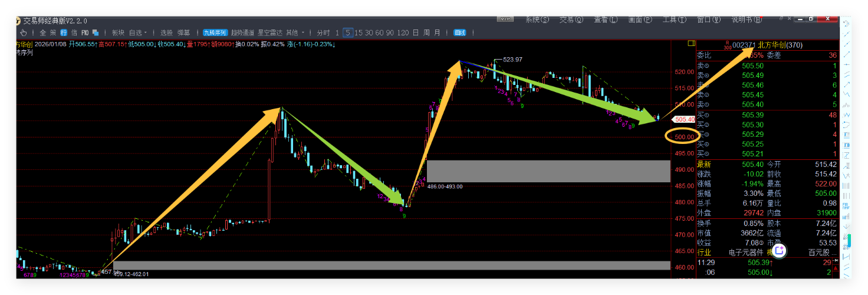Select the 90-minute period

[390, 32]
